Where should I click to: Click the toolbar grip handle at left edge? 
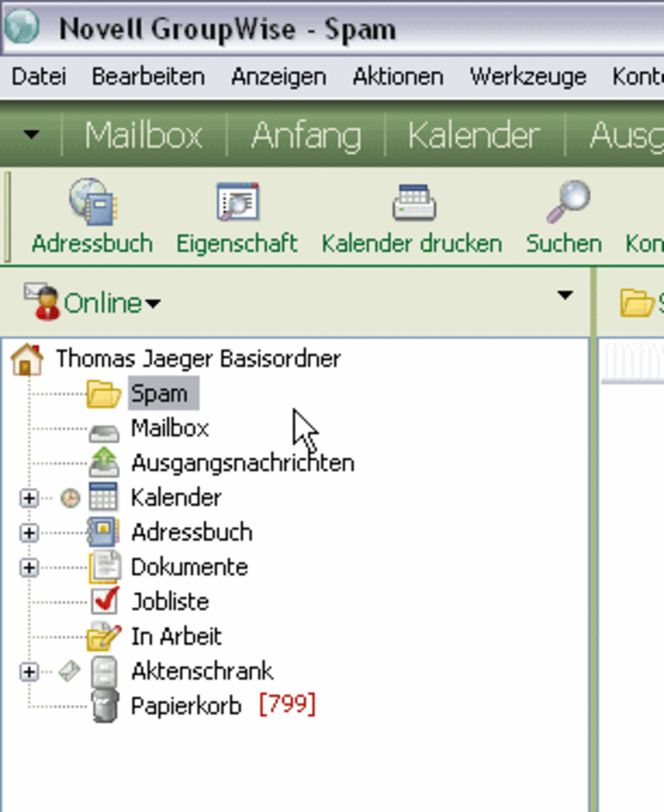pyautogui.click(x=7, y=217)
